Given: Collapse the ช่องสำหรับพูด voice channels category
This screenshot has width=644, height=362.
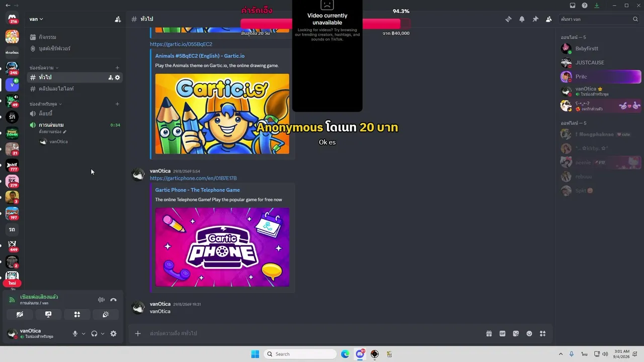Looking at the screenshot, I should (46, 104).
